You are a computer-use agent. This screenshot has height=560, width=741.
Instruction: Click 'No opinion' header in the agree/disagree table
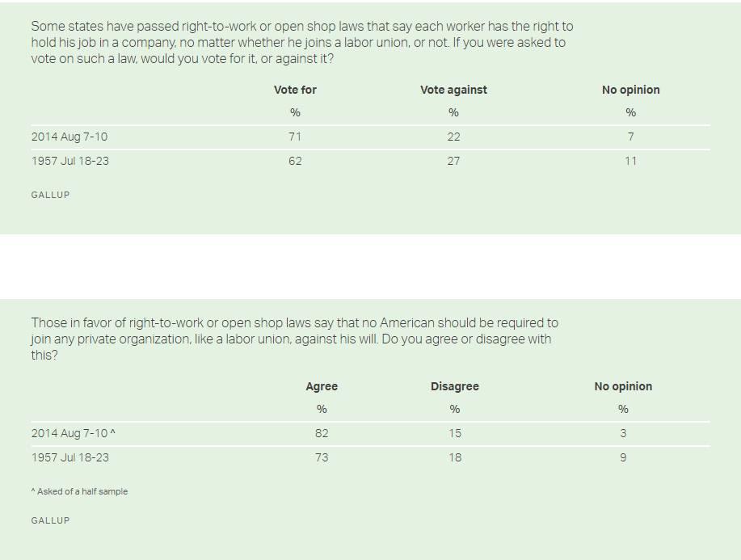pyautogui.click(x=623, y=386)
